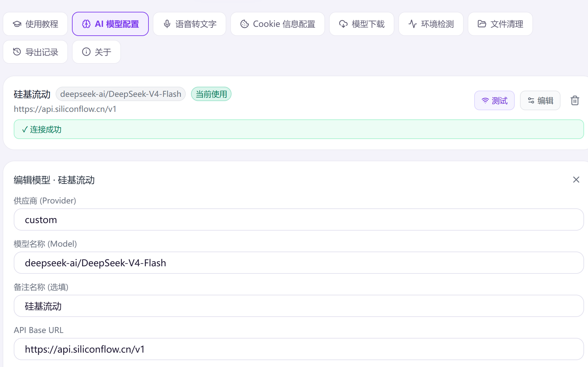Focus the API Base URL input field
The image size is (588, 367).
pyautogui.click(x=299, y=349)
